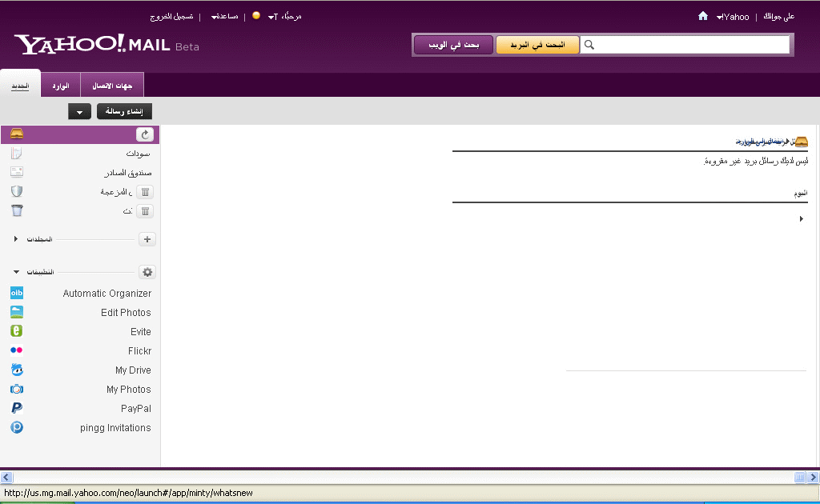Empty the spam folder with its bin button

146,192
